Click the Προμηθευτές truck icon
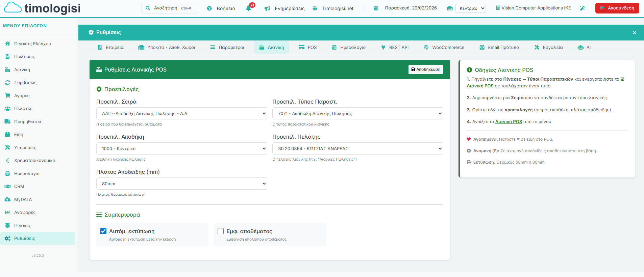 pos(7,121)
